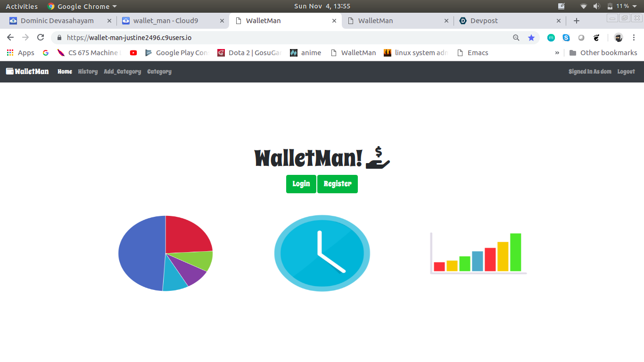644x362 pixels.
Task: Open the Google bookmark icon
Action: [x=46, y=53]
